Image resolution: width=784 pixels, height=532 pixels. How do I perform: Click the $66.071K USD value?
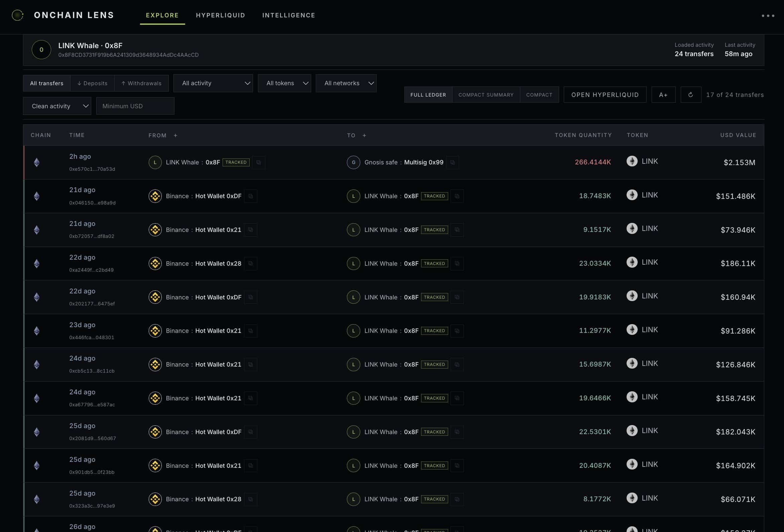click(x=738, y=499)
